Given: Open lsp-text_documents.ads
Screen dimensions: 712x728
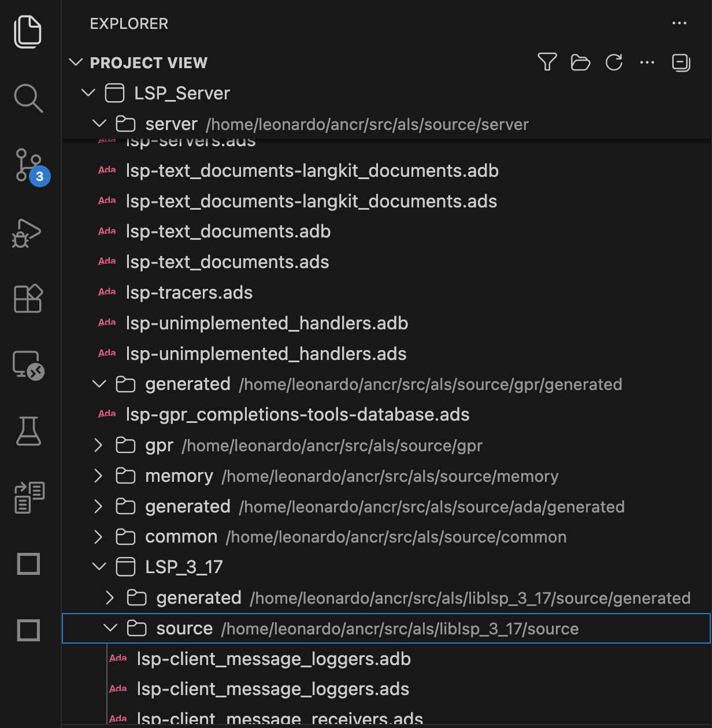Looking at the screenshot, I should pyautogui.click(x=227, y=262).
